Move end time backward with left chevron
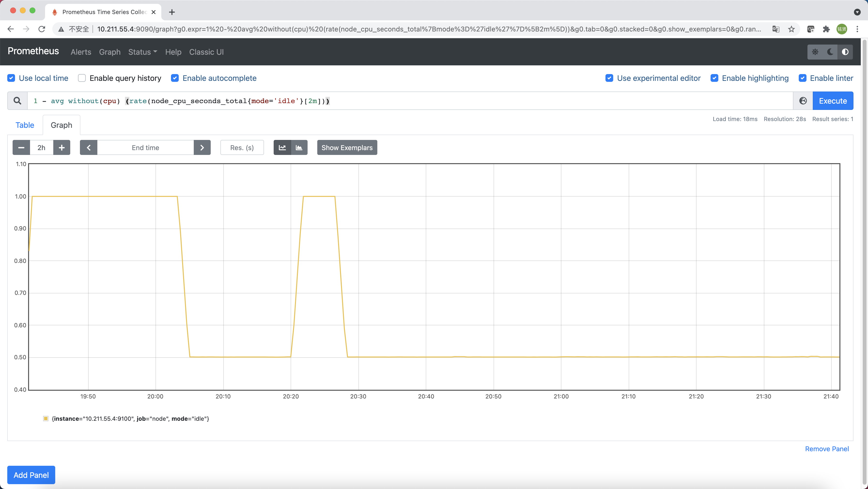 (89, 147)
